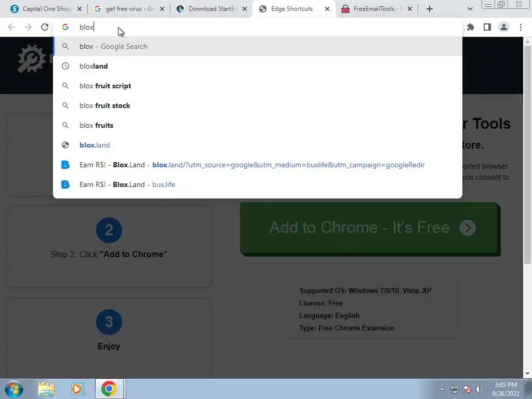
Task: Pick the 'blox fruit stock' suggestion
Action: 258,105
